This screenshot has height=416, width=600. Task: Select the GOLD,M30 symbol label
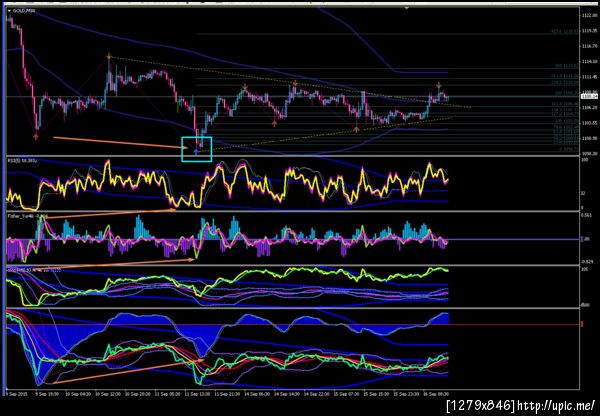(24, 11)
